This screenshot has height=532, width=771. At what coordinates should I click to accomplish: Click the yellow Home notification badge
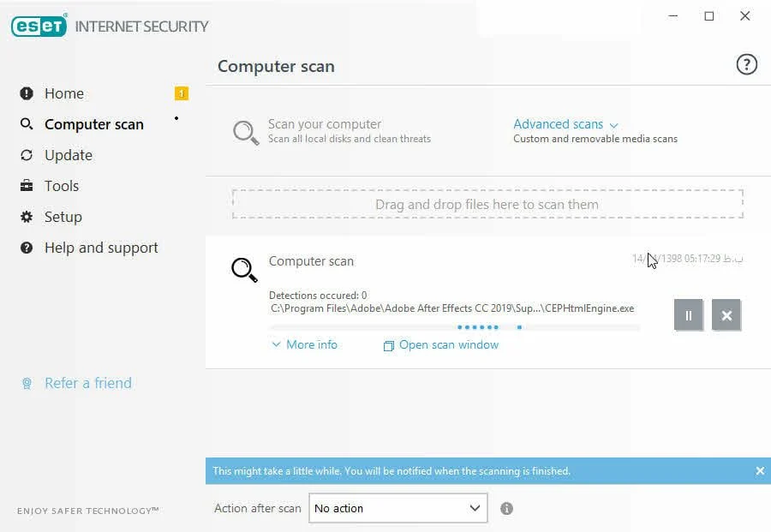tap(181, 93)
